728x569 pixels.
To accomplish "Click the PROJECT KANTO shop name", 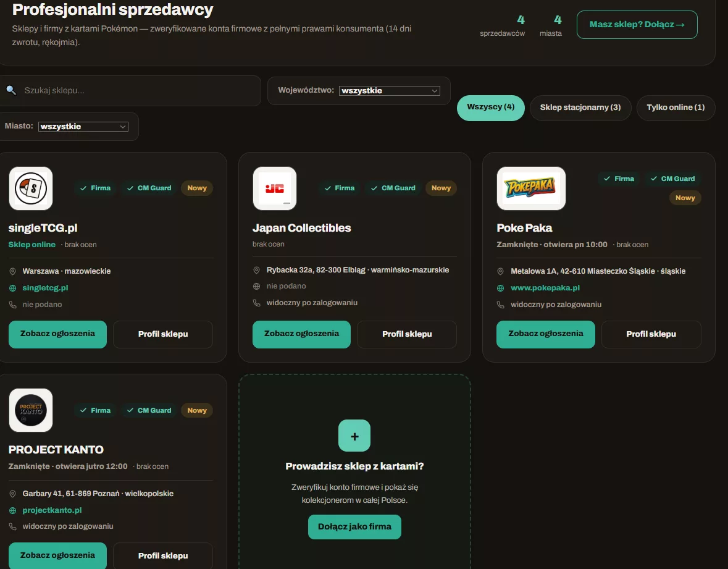I will tap(56, 450).
